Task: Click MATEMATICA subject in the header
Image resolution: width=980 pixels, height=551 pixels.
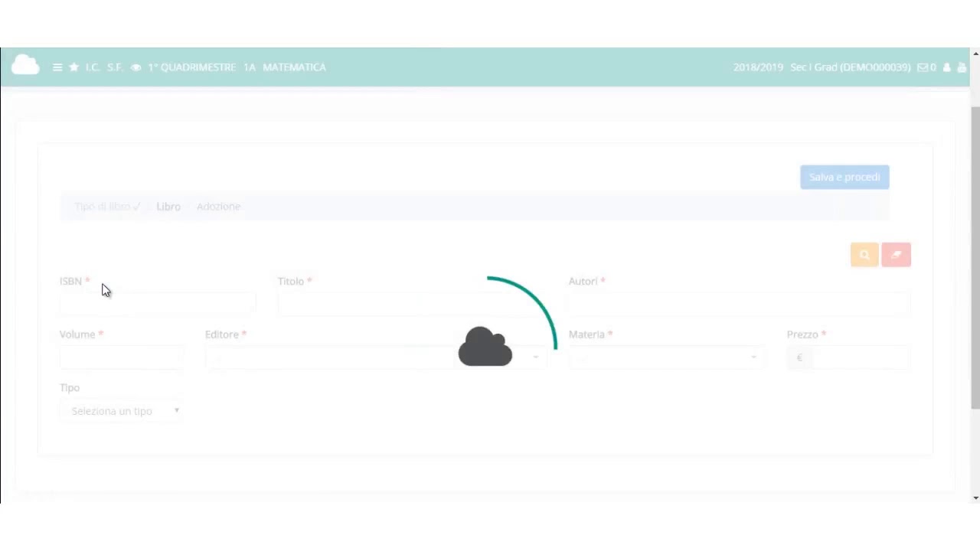Action: [x=294, y=67]
